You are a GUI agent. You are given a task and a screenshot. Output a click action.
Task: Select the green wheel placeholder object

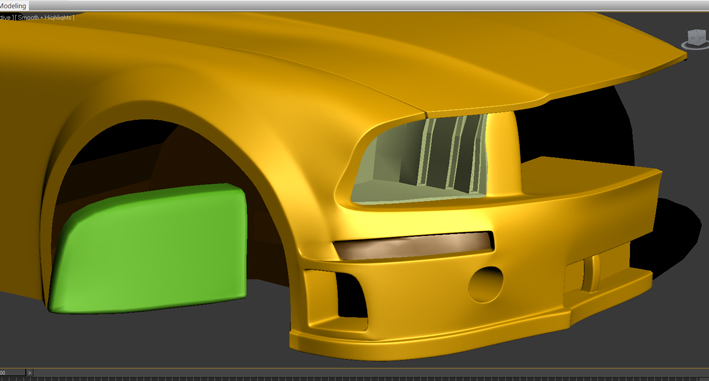click(149, 249)
